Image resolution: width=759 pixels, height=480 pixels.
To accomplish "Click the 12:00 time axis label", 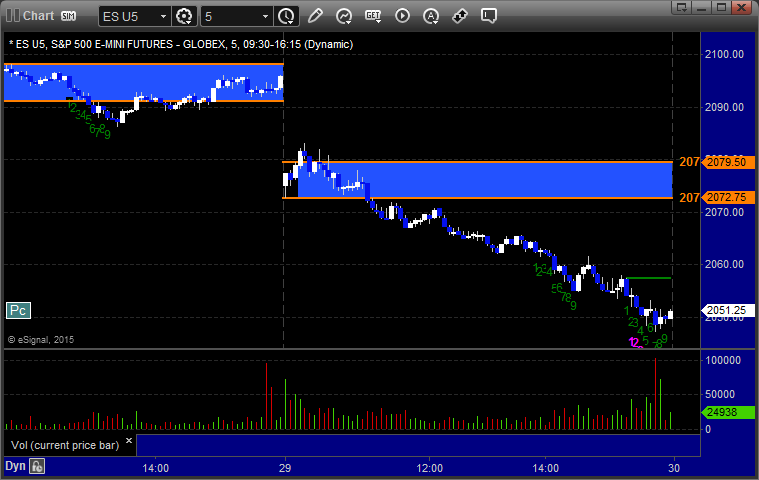I will tap(430, 468).
